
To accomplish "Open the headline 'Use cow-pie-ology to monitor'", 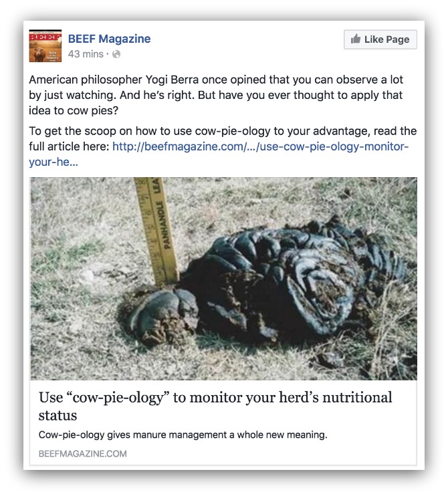I will coord(215,397).
